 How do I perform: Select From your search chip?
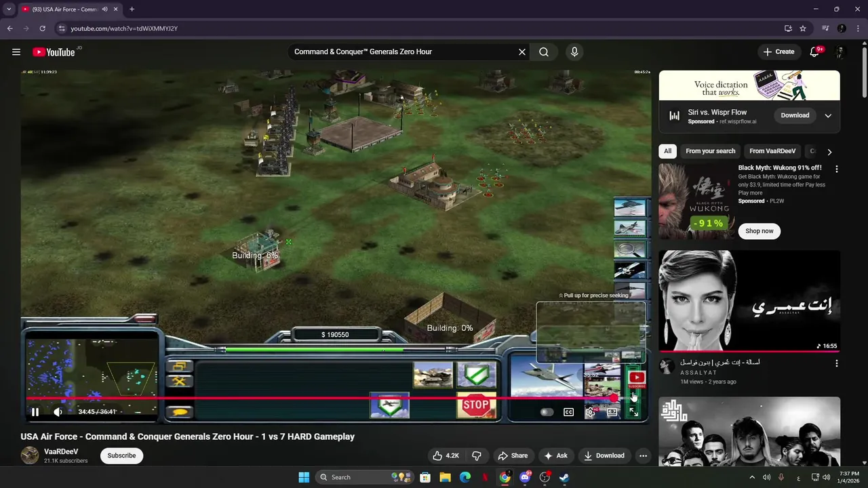pos(710,151)
